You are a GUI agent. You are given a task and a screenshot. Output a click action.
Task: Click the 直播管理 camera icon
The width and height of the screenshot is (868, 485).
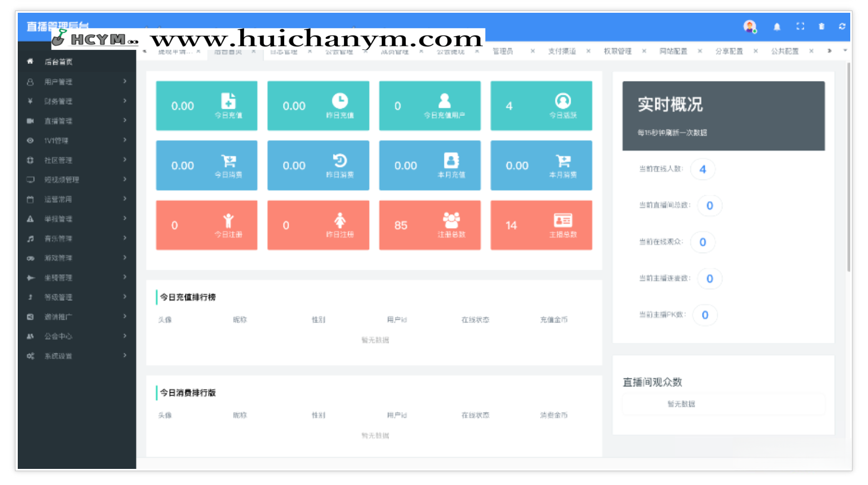[31, 120]
